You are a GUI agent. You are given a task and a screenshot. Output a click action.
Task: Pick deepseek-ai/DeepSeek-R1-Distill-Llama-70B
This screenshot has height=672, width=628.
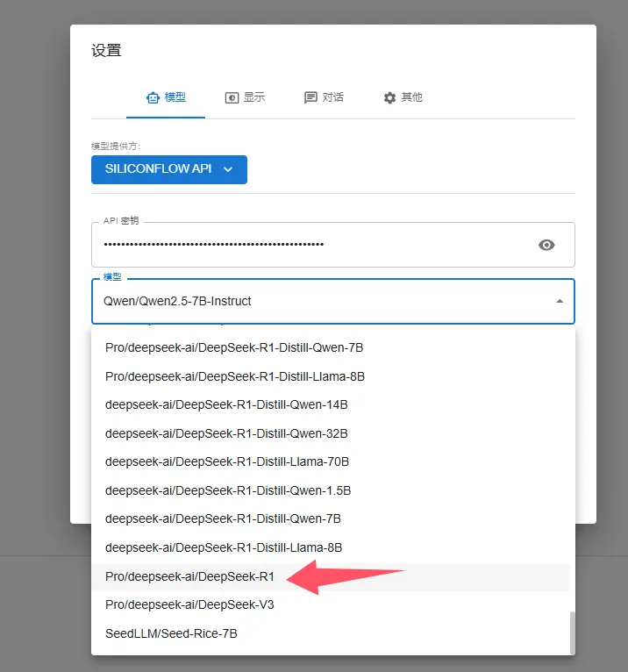coord(331,461)
